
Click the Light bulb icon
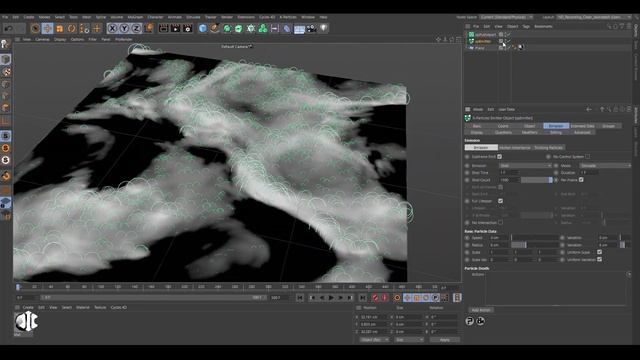click(324, 28)
